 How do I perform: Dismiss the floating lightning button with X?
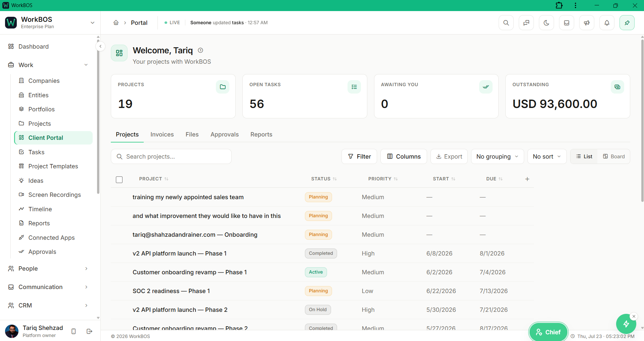pyautogui.click(x=634, y=316)
